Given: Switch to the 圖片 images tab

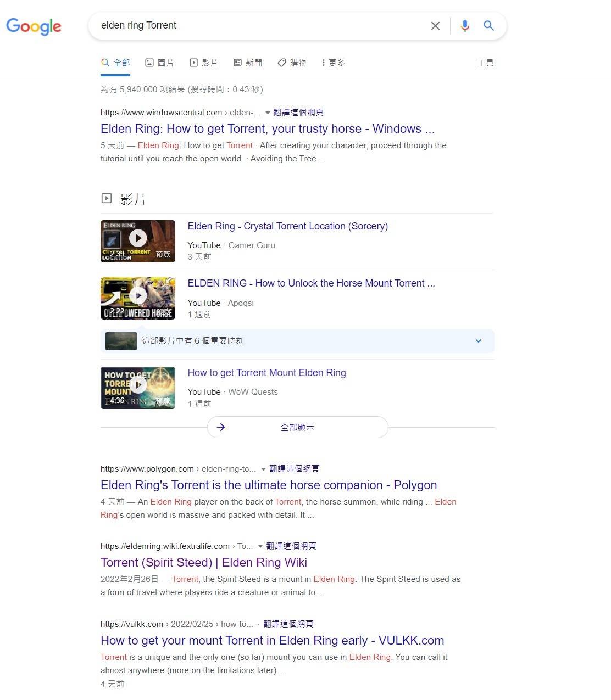Looking at the screenshot, I should [x=159, y=63].
